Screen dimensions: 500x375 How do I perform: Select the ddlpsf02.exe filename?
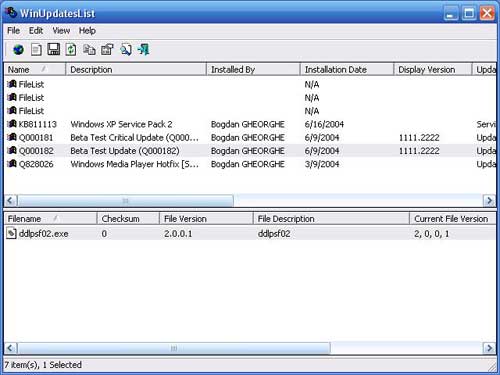point(44,234)
